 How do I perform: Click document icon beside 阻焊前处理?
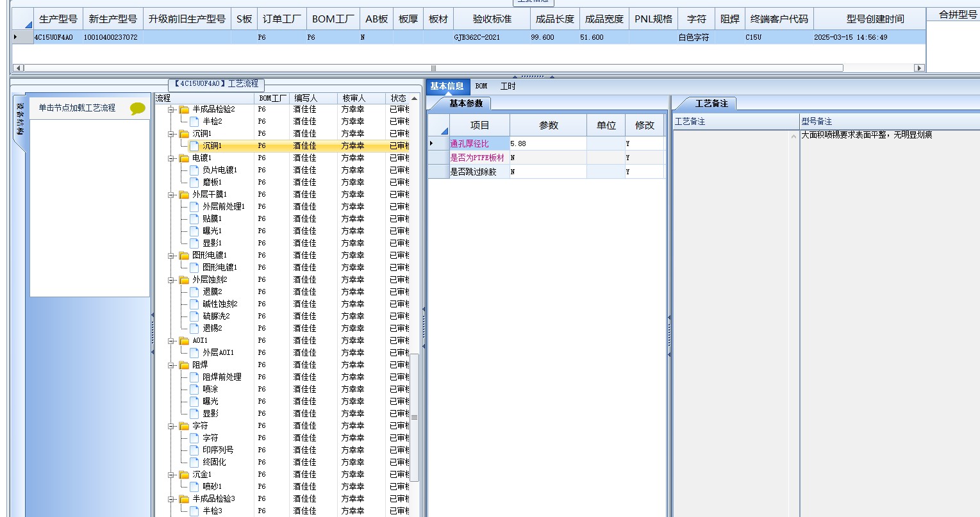tap(194, 377)
